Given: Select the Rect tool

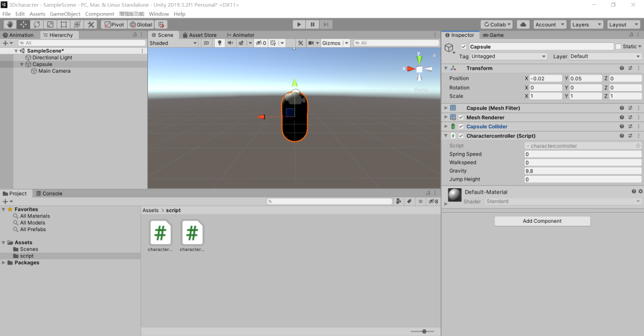Looking at the screenshot, I should 64,24.
